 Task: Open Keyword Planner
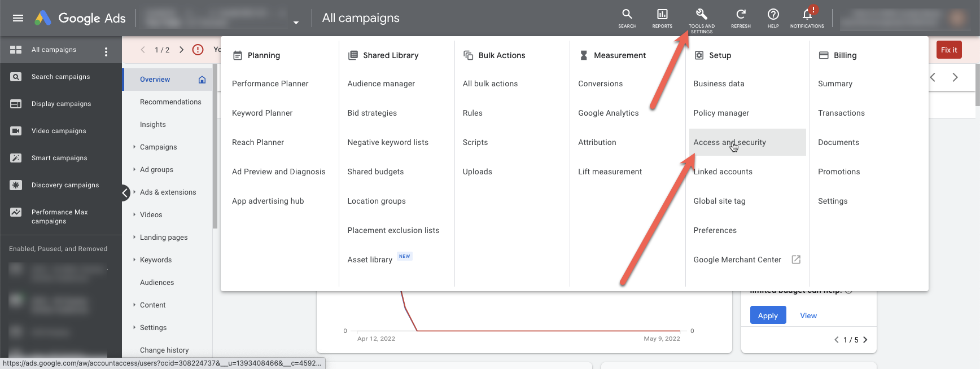click(262, 113)
